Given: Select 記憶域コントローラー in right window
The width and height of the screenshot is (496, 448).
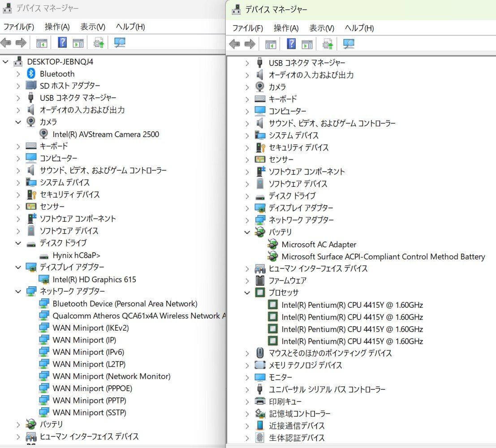Looking at the screenshot, I should (x=300, y=414).
